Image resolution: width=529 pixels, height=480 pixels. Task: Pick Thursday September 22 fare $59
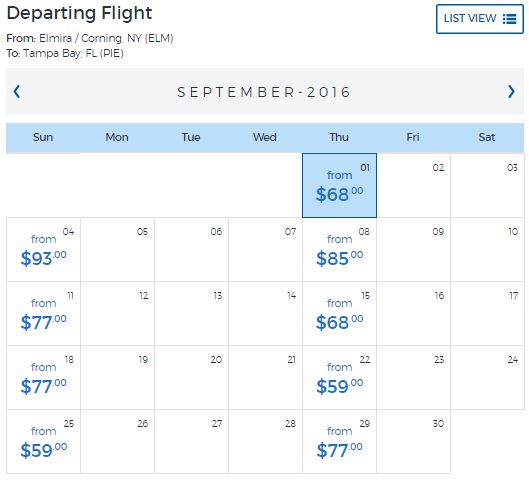click(x=339, y=378)
